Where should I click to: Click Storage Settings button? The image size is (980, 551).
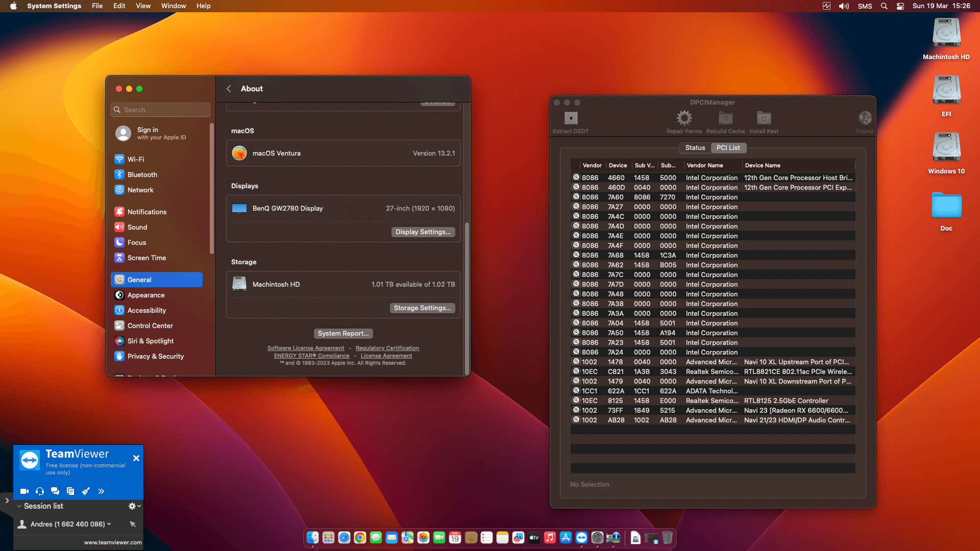pos(422,308)
